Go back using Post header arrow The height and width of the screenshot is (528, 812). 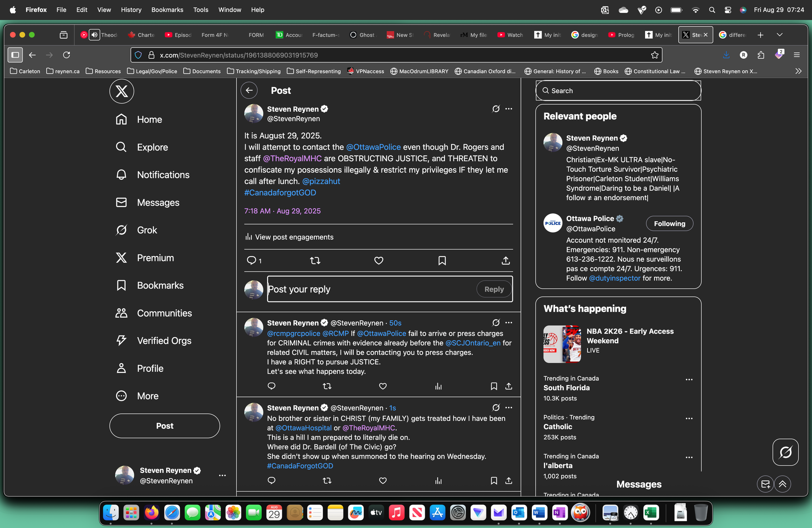pos(249,90)
